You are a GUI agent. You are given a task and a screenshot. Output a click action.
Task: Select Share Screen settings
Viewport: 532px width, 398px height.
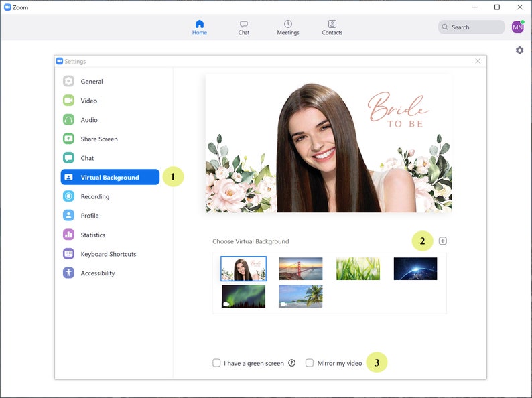[110, 139]
